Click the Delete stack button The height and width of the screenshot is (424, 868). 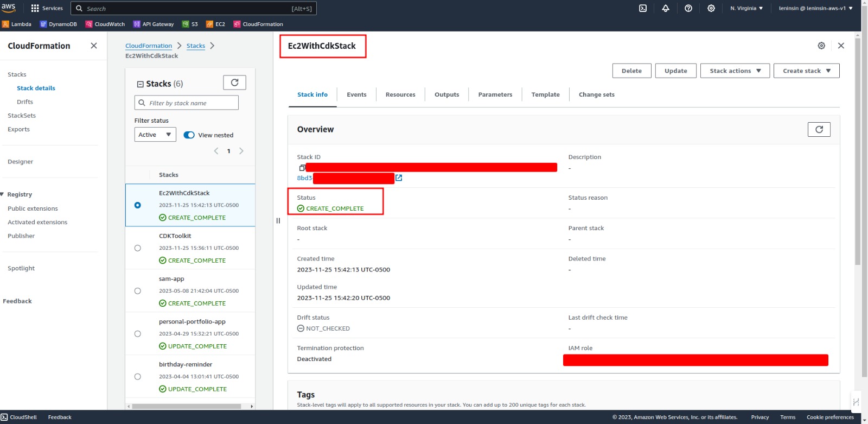tap(631, 71)
